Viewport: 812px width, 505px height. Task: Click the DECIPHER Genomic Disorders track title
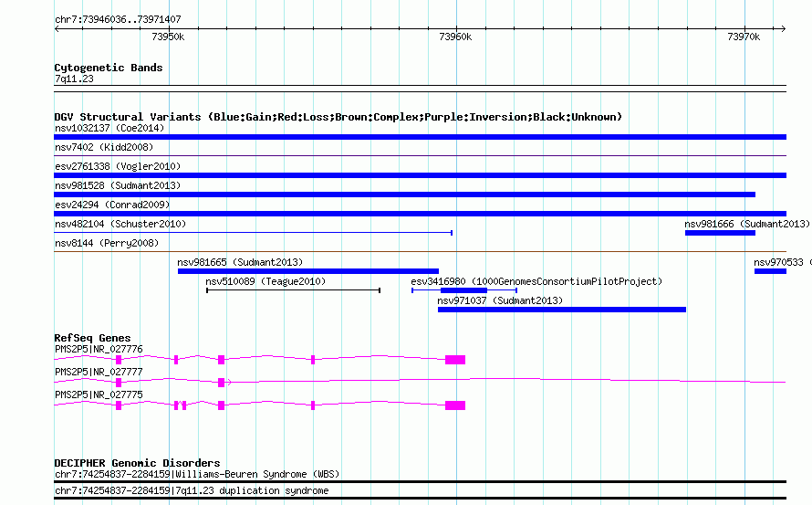[137, 463]
